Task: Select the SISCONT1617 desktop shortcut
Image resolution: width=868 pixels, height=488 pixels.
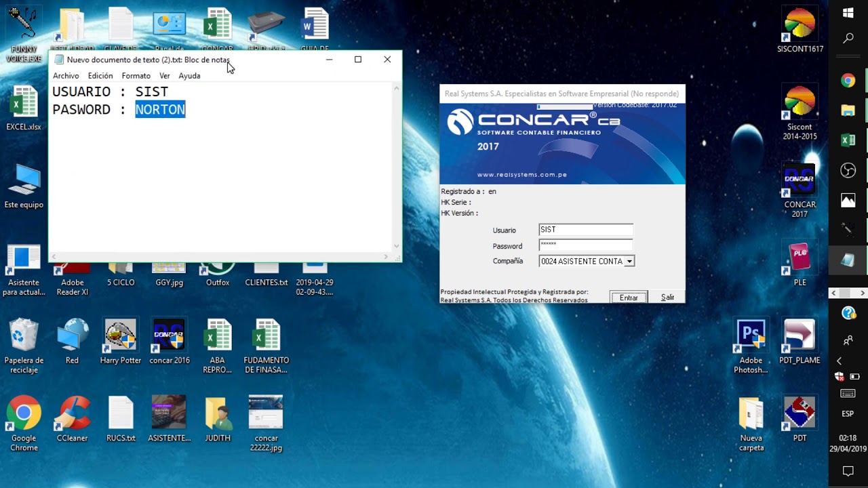Action: click(800, 30)
